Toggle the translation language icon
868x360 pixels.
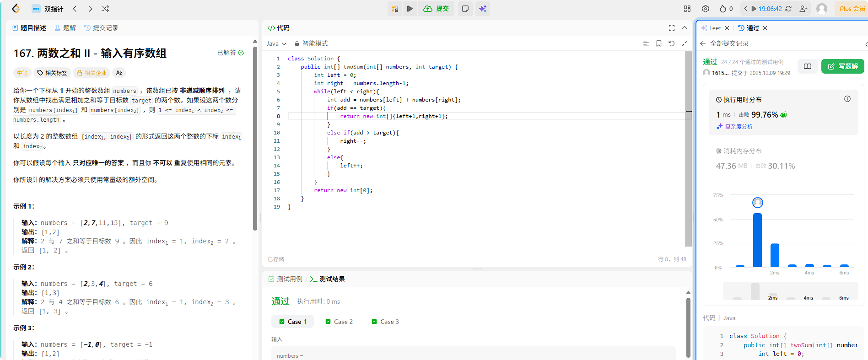pyautogui.click(x=119, y=73)
